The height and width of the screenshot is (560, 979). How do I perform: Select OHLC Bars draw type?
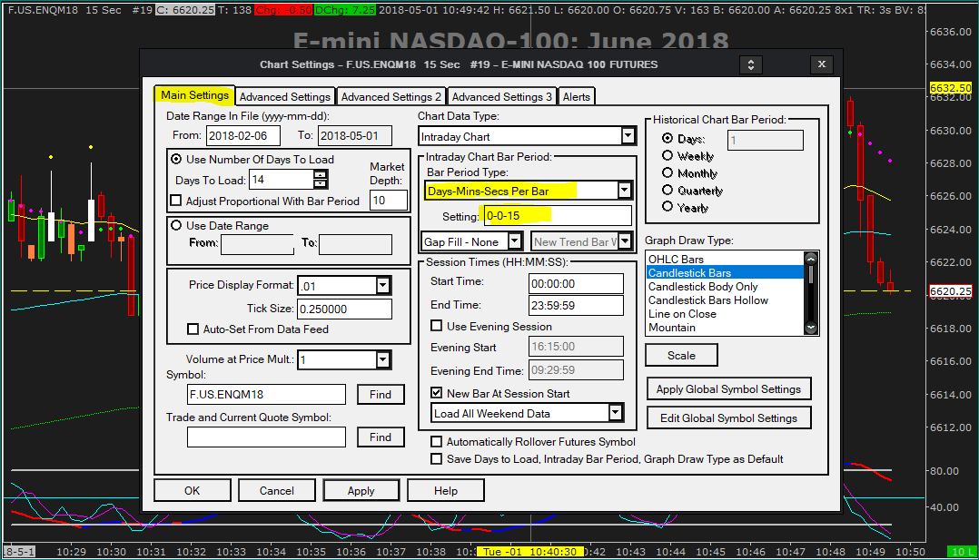pos(726,259)
